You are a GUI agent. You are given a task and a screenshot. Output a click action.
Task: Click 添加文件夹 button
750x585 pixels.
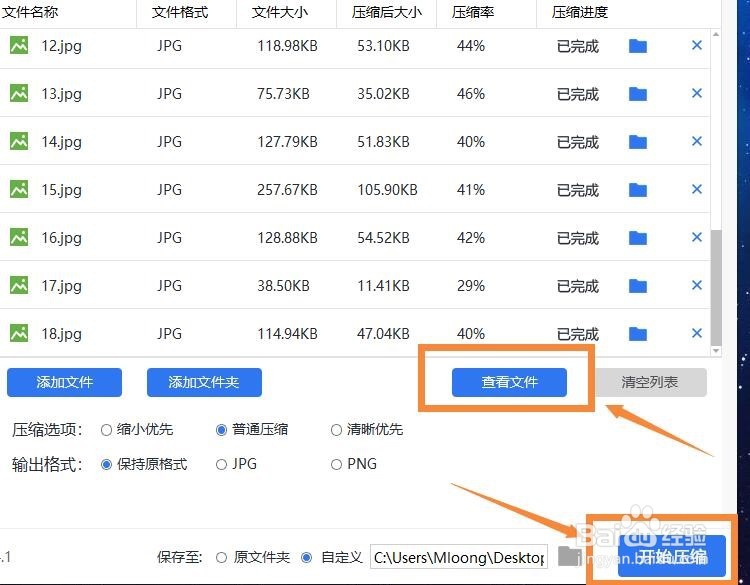204,382
